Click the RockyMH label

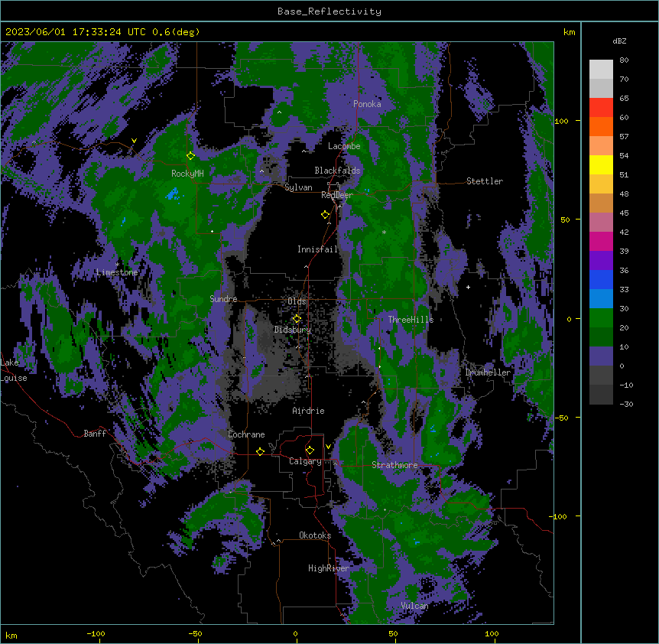(187, 174)
